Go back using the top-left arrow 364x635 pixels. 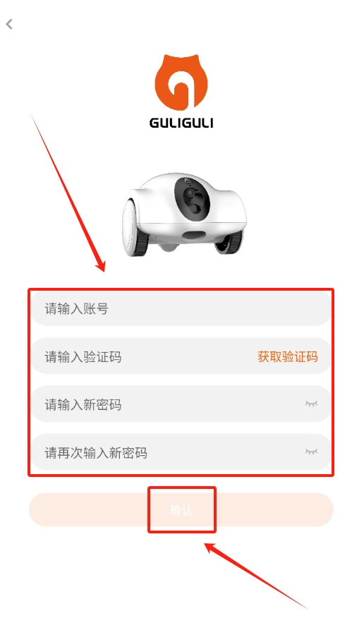pos(9,24)
